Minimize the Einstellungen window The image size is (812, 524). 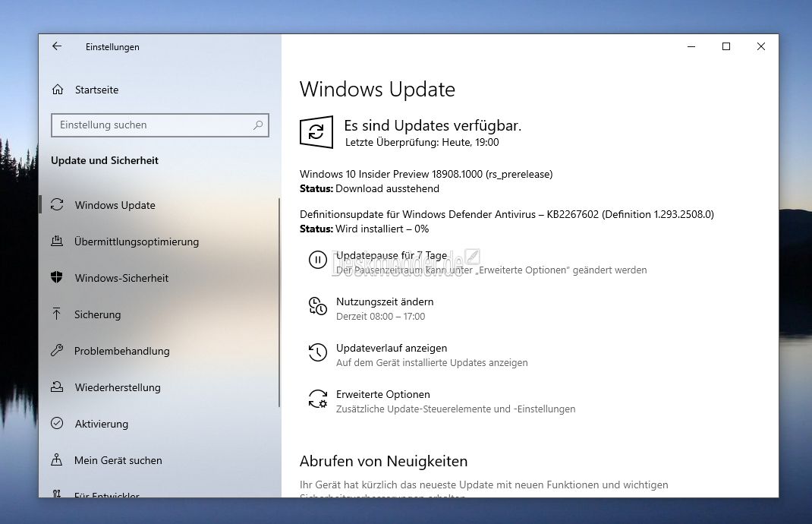691,46
